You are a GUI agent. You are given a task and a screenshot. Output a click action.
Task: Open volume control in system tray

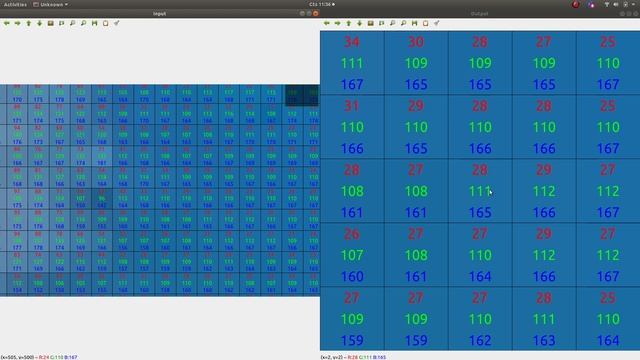616,4
